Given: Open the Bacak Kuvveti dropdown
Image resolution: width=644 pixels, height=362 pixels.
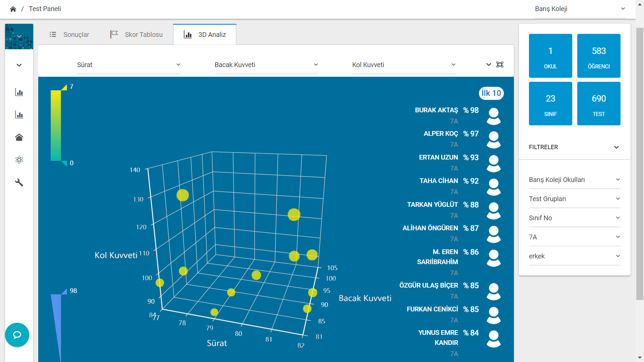Looking at the screenshot, I should tap(266, 65).
